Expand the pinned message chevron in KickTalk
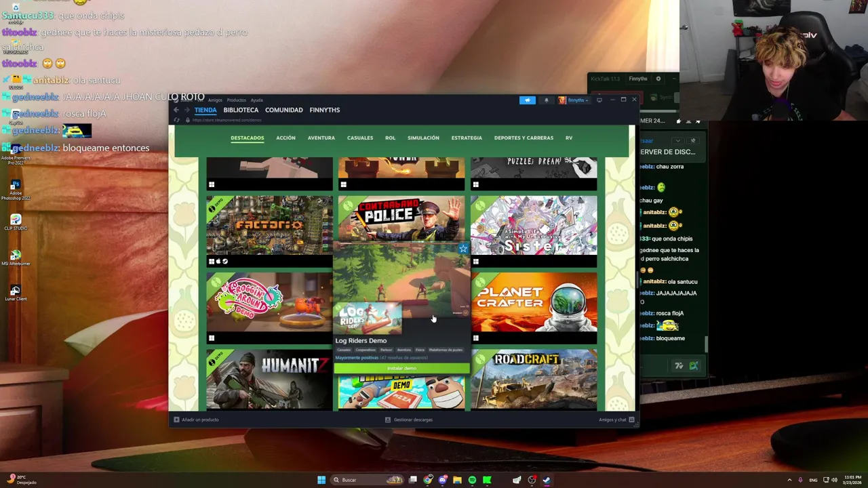868x488 pixels. pyautogui.click(x=679, y=140)
